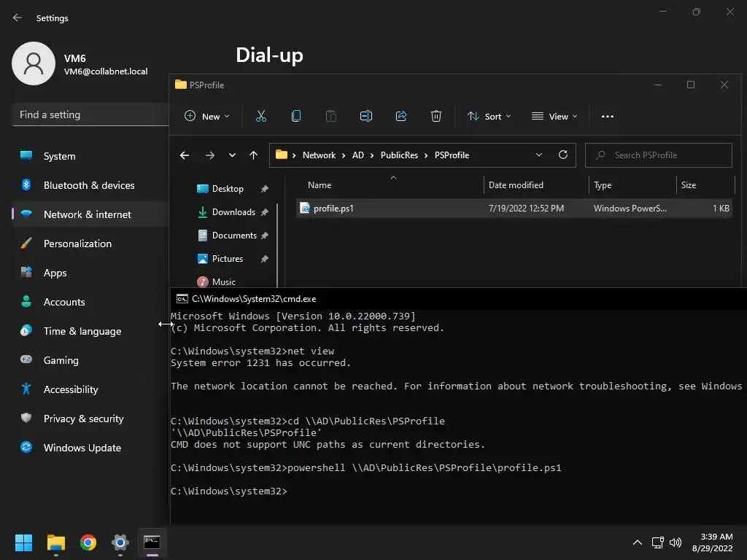Click the Rename icon in toolbar
747x560 pixels.
366,116
